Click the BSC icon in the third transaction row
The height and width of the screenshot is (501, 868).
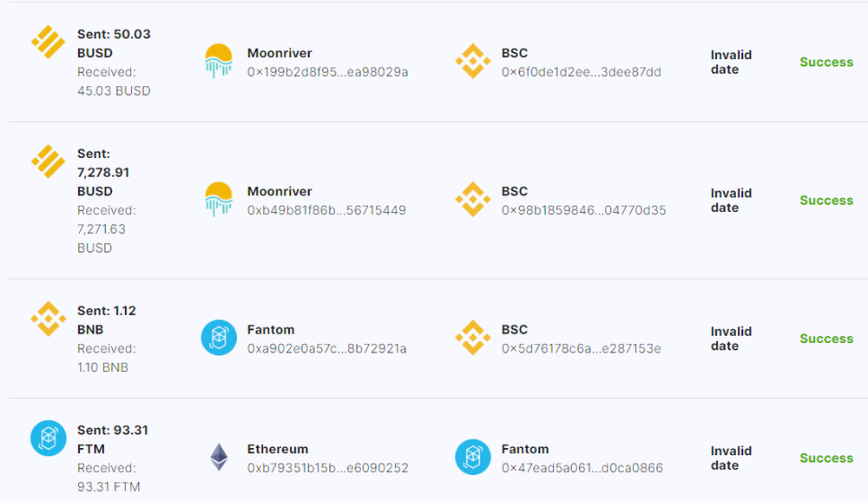point(472,338)
